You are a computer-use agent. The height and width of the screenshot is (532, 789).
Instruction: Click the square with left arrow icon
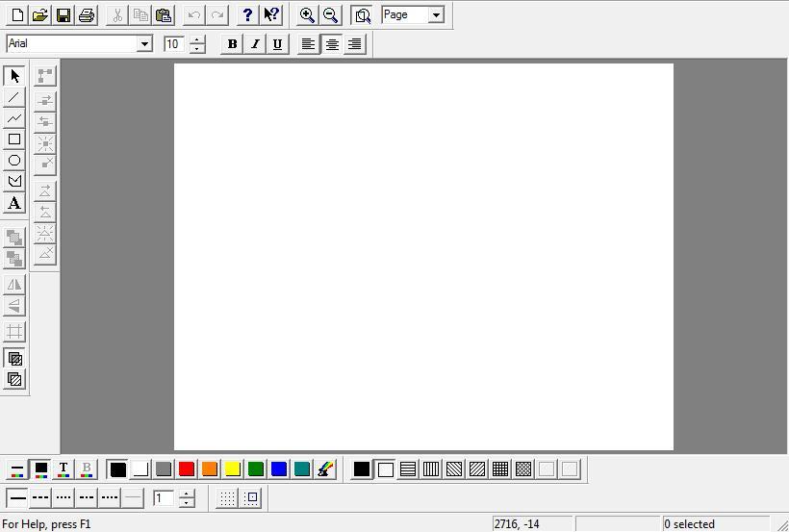click(45, 122)
